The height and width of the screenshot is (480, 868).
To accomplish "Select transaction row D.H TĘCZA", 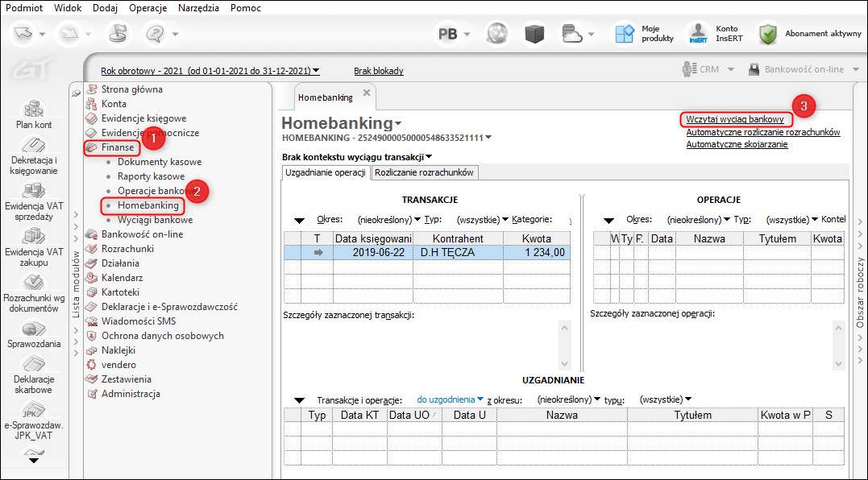I will [427, 253].
